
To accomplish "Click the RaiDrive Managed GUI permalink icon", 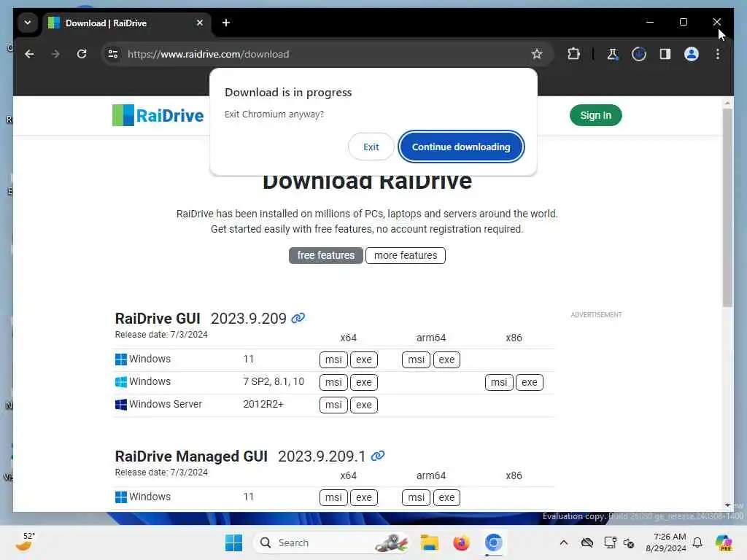I will coord(378,456).
